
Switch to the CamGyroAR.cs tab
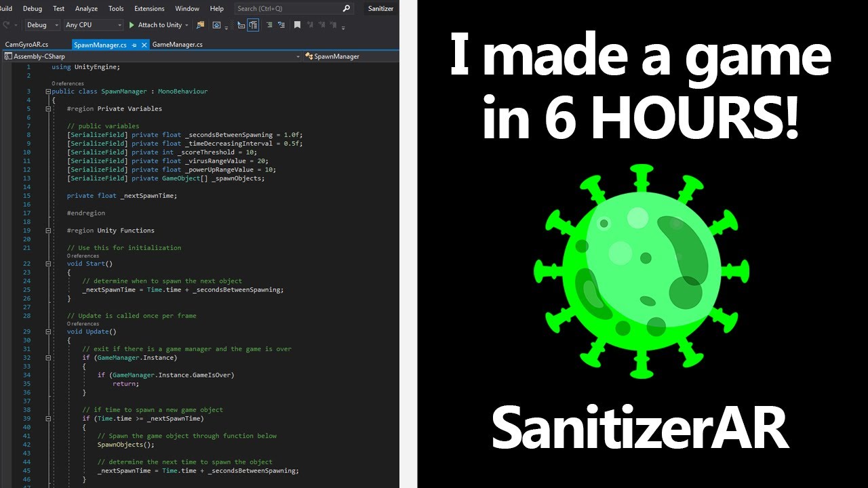click(26, 45)
